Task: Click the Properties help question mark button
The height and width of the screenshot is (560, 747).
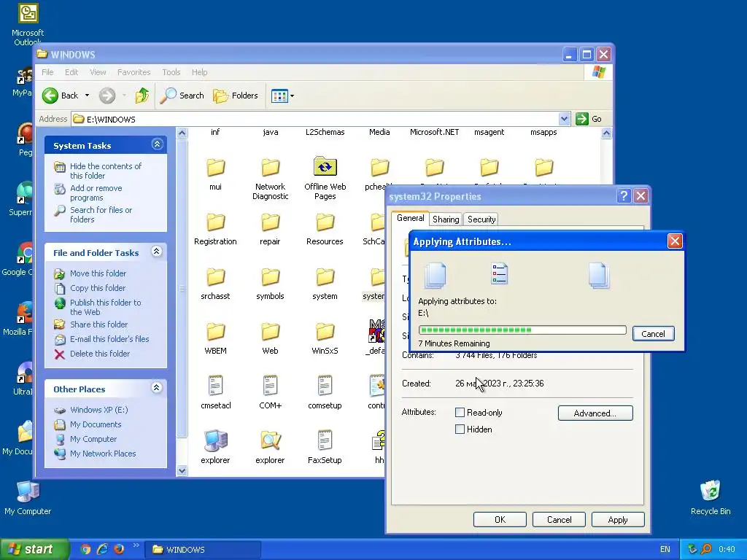Action: pyautogui.click(x=624, y=195)
